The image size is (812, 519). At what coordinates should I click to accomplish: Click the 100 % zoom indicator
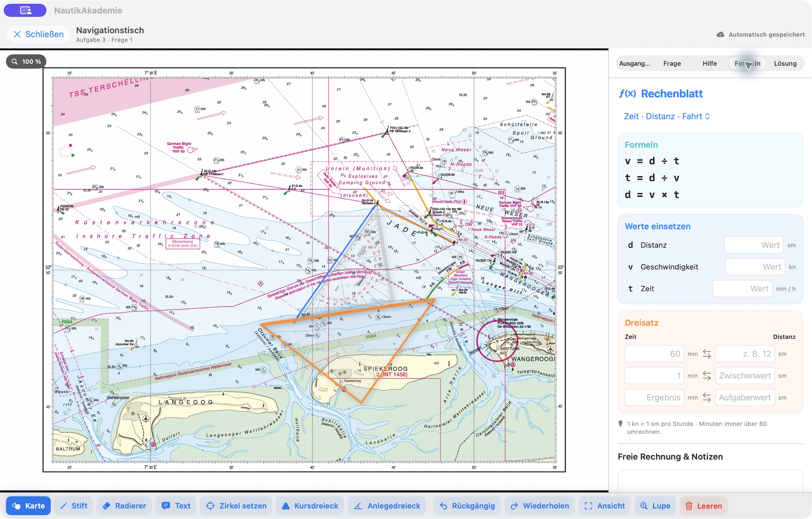(x=26, y=61)
